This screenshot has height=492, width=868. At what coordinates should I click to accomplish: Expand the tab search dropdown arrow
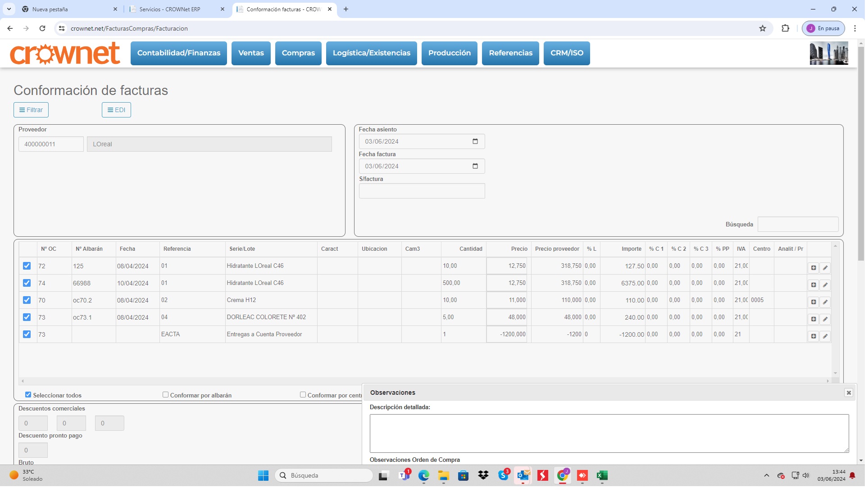[x=9, y=9]
